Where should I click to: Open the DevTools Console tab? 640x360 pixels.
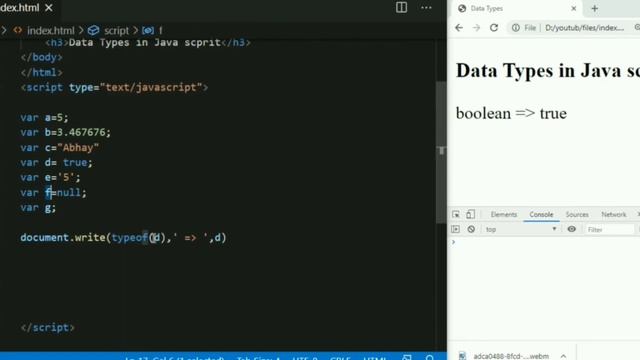pyautogui.click(x=541, y=214)
